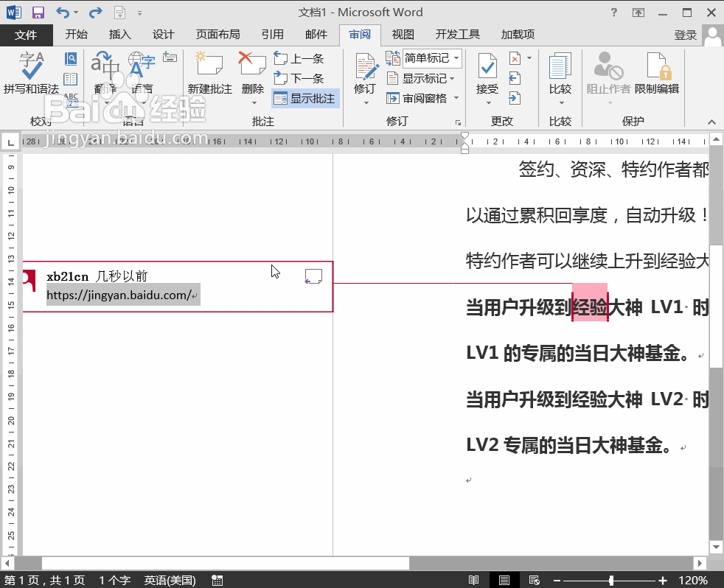
Task: Click the IME dictionary update icon
Action: point(170,57)
